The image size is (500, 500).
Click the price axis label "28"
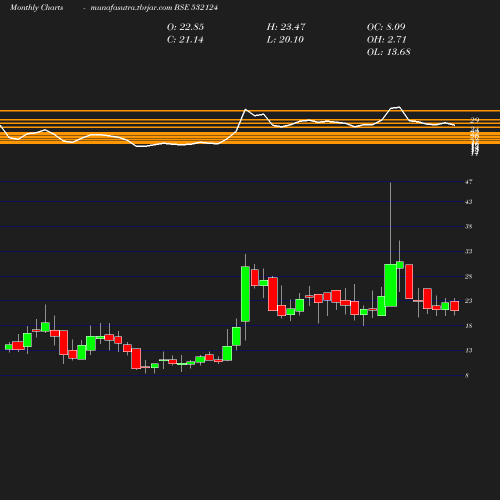[x=469, y=277]
